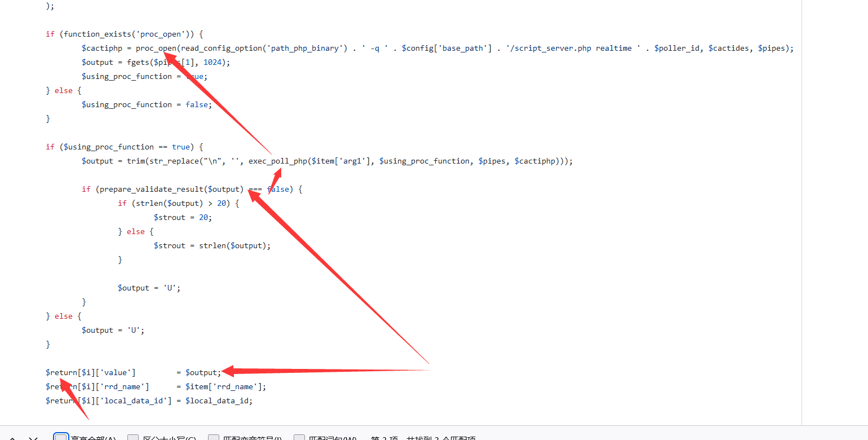Click the number 1024 in fgets
Viewport: 868px width, 440px height.
pyautogui.click(x=212, y=62)
